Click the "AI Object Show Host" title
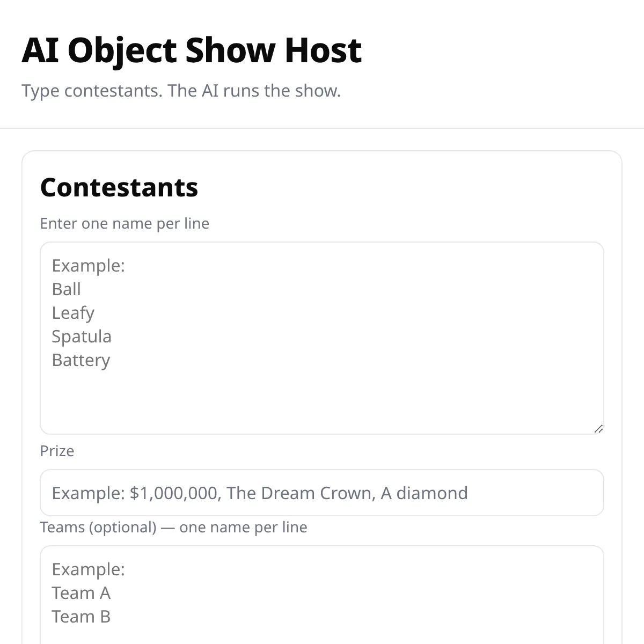Screen dimensions: 644x644 pos(192,50)
